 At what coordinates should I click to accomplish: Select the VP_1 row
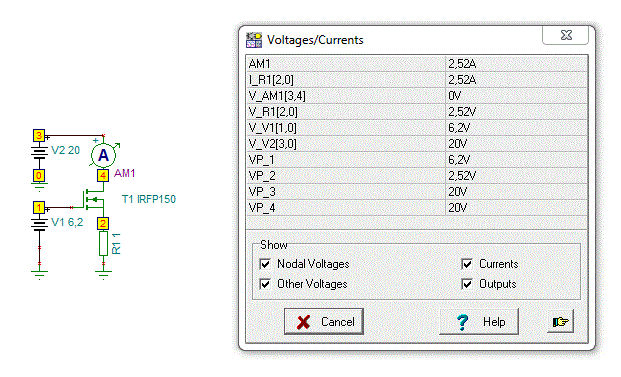click(417, 160)
